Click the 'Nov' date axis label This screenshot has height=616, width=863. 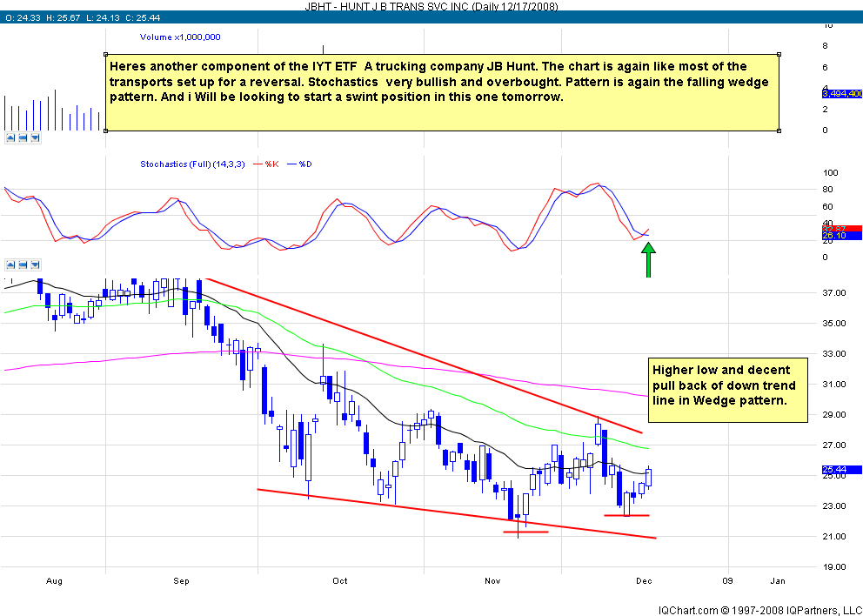[492, 581]
